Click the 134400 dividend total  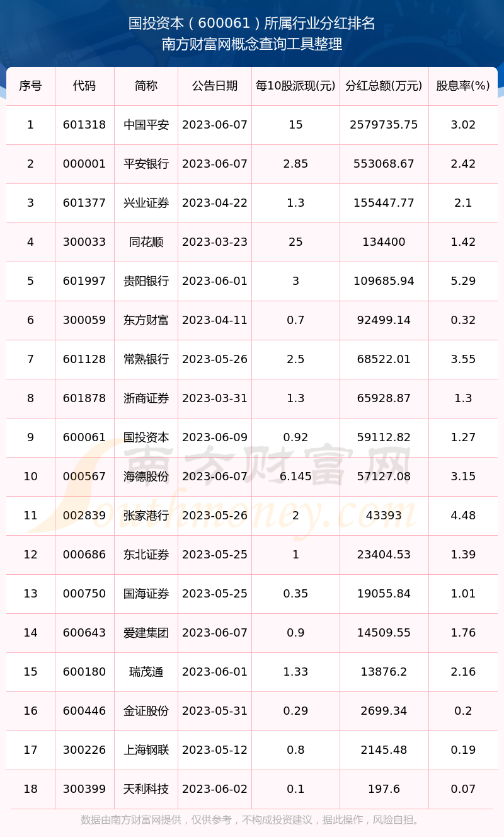tap(384, 242)
